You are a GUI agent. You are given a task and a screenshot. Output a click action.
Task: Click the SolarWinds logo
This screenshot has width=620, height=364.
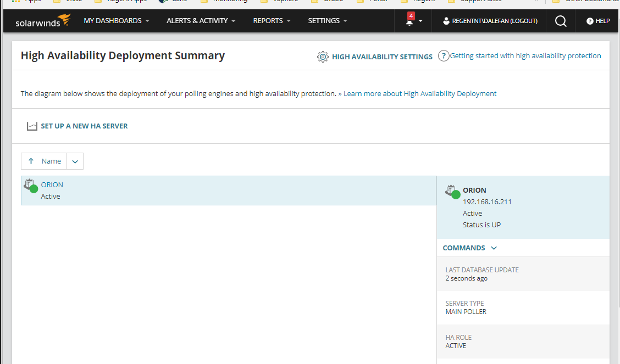[43, 20]
